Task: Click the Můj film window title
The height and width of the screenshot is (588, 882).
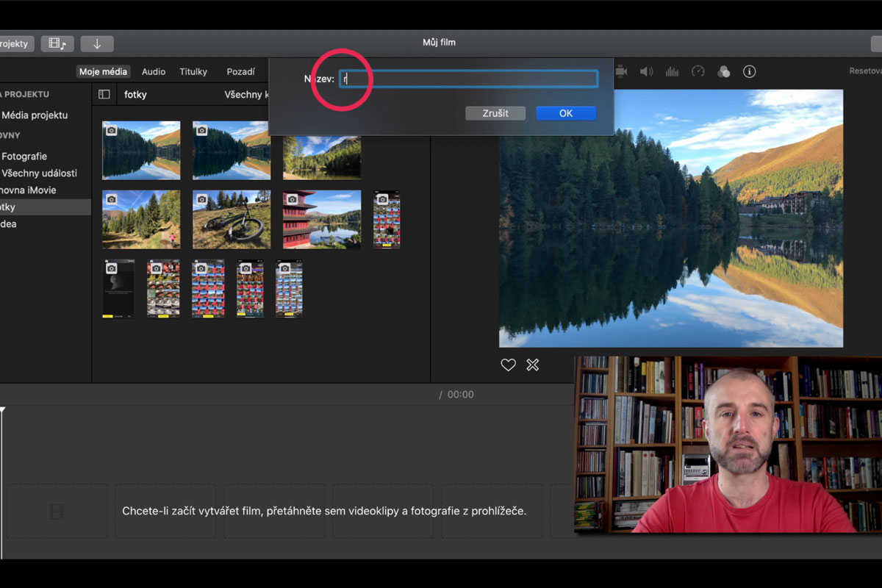Action: [x=439, y=42]
